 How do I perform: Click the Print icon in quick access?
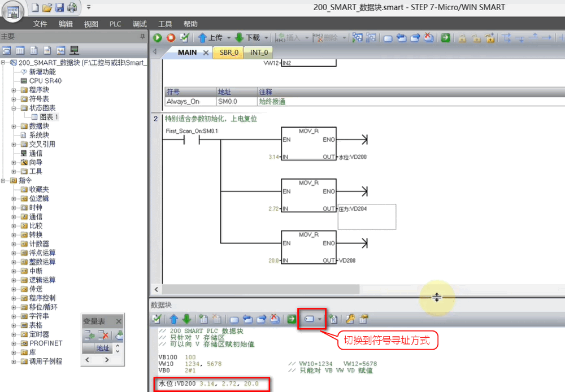point(72,7)
